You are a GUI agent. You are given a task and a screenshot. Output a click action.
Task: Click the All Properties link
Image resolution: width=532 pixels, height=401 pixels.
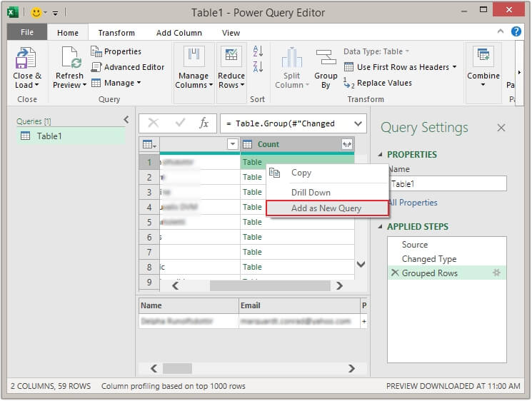click(x=412, y=203)
